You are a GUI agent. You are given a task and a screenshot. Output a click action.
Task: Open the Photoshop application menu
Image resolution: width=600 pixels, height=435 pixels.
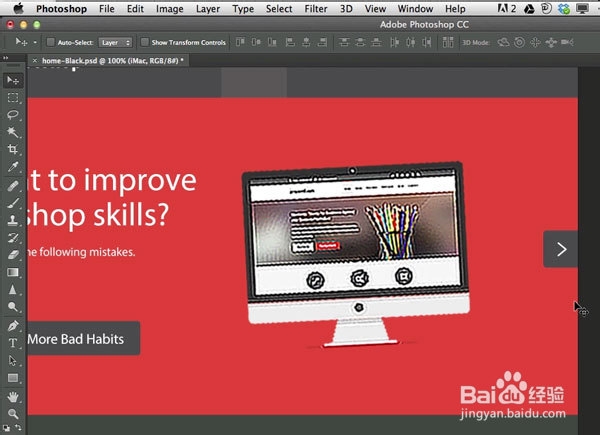point(61,8)
